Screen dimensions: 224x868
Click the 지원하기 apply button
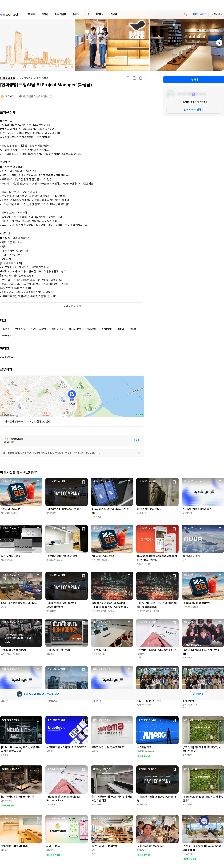pyautogui.click(x=194, y=80)
